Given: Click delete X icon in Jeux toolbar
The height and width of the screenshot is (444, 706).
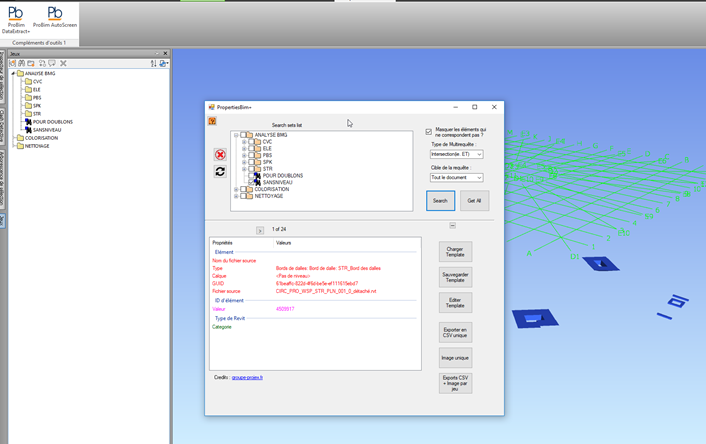Looking at the screenshot, I should point(63,63).
